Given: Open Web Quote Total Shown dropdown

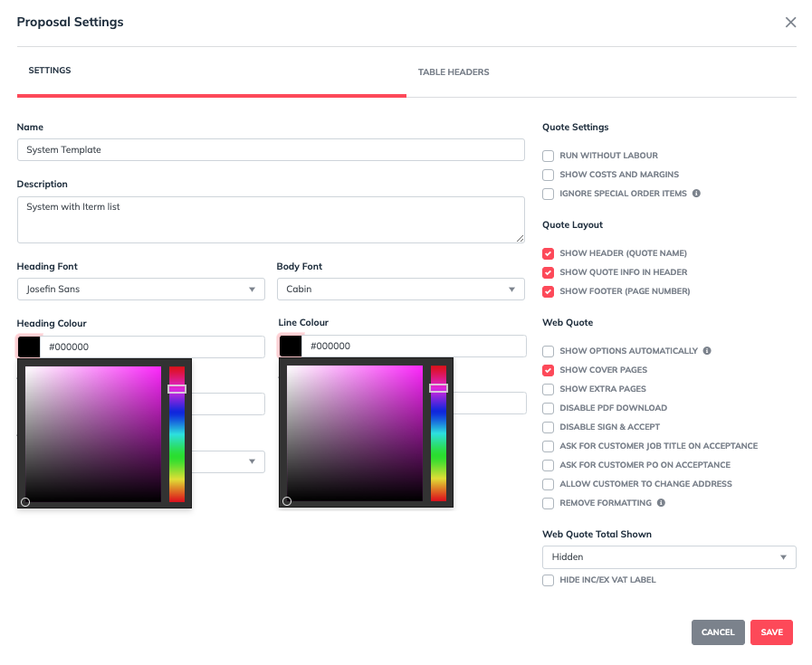Looking at the screenshot, I should coord(668,557).
